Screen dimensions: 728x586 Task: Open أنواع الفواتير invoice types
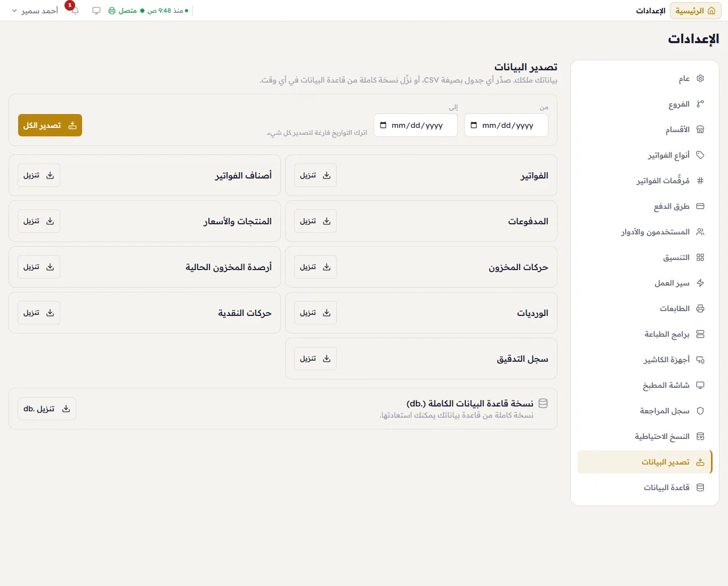pos(644,155)
